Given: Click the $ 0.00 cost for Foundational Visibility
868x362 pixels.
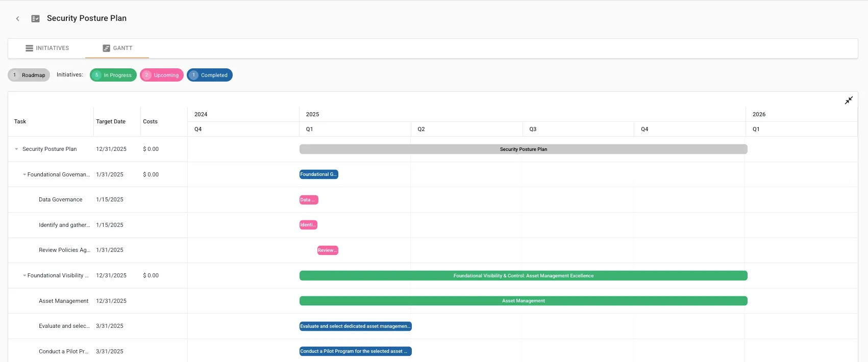Looking at the screenshot, I should pyautogui.click(x=151, y=275).
